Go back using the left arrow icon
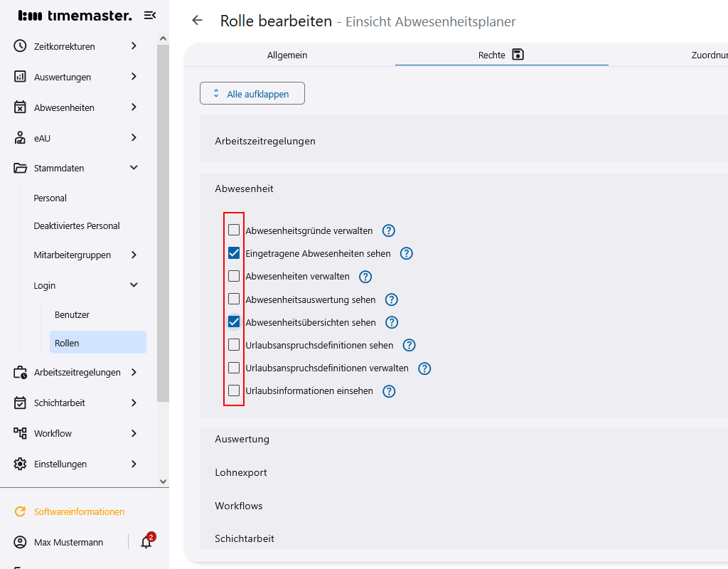 198,21
